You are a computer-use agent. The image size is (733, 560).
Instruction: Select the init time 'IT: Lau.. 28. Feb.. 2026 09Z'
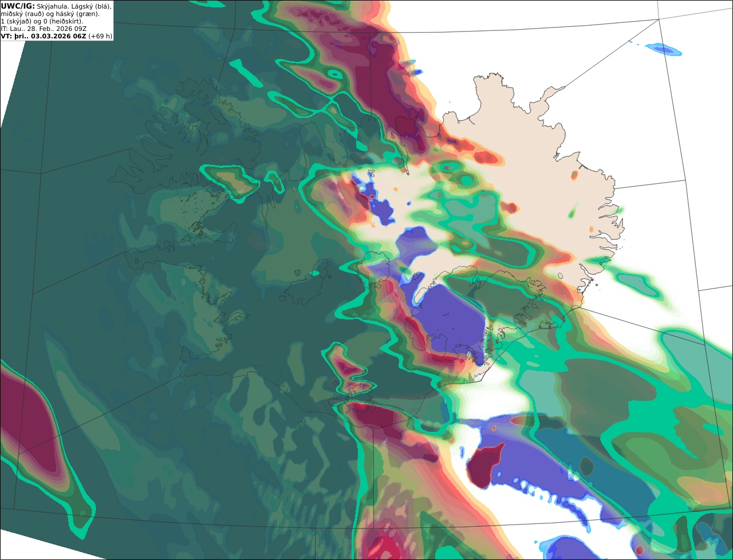coord(44,29)
